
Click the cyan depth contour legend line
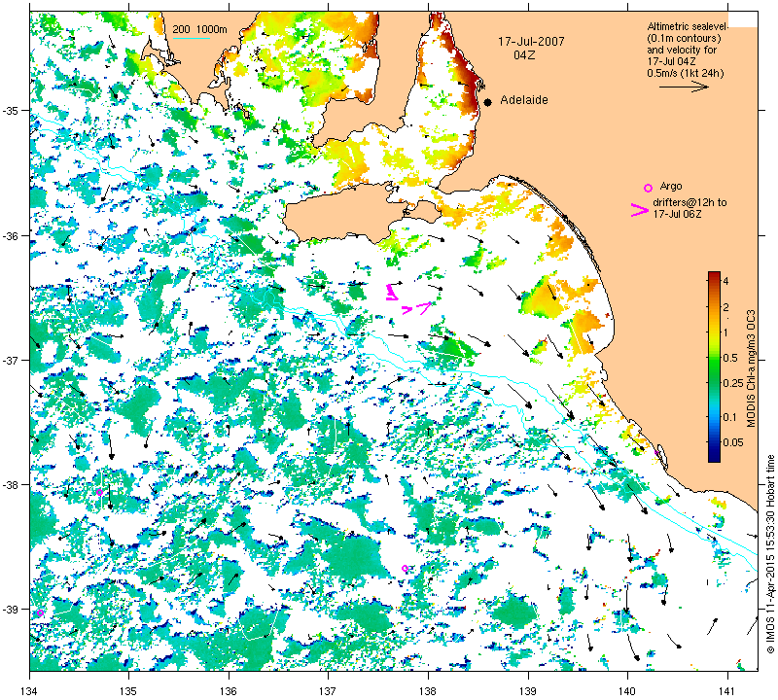191,38
